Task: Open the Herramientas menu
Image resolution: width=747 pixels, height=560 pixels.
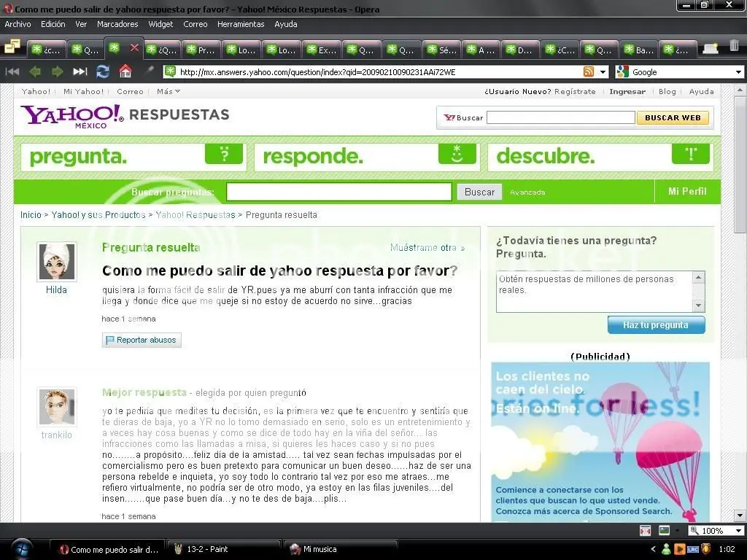Action: [241, 24]
